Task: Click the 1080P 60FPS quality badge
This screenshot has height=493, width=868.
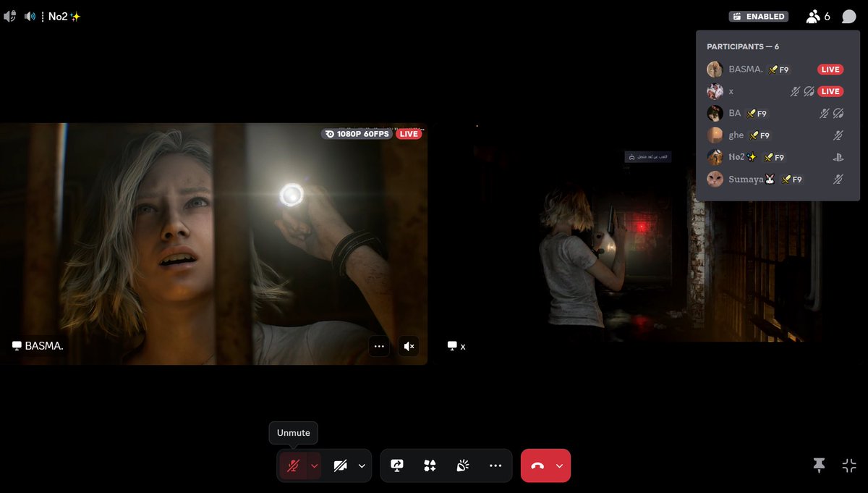Action: pos(357,134)
